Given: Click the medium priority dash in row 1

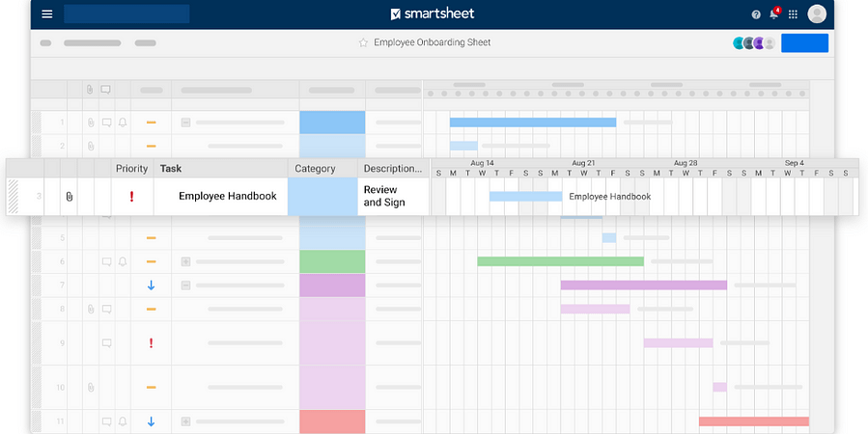Looking at the screenshot, I should click(152, 122).
